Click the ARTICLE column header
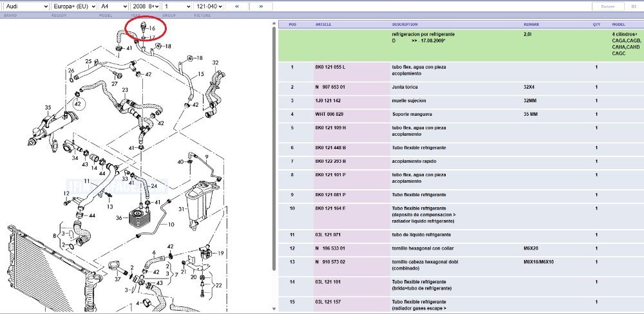 [x=323, y=24]
